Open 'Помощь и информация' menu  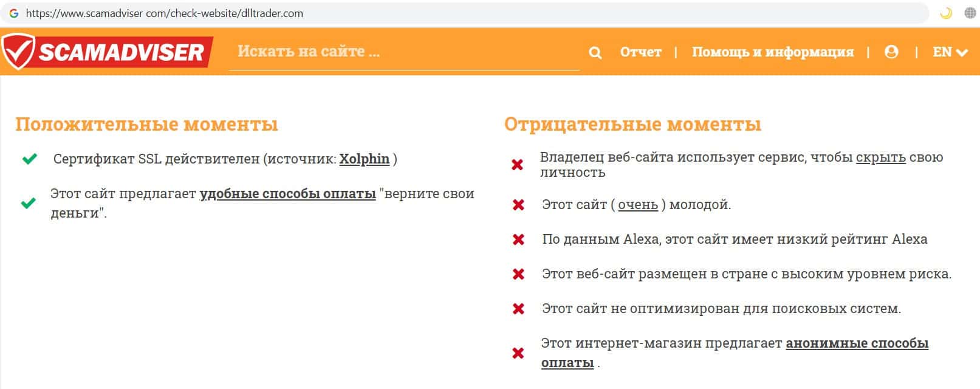click(x=773, y=52)
